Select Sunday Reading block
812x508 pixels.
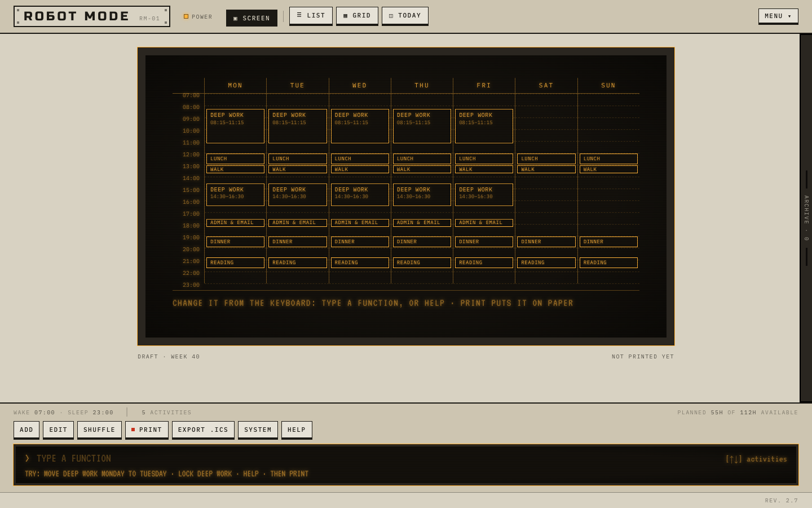coord(608,262)
